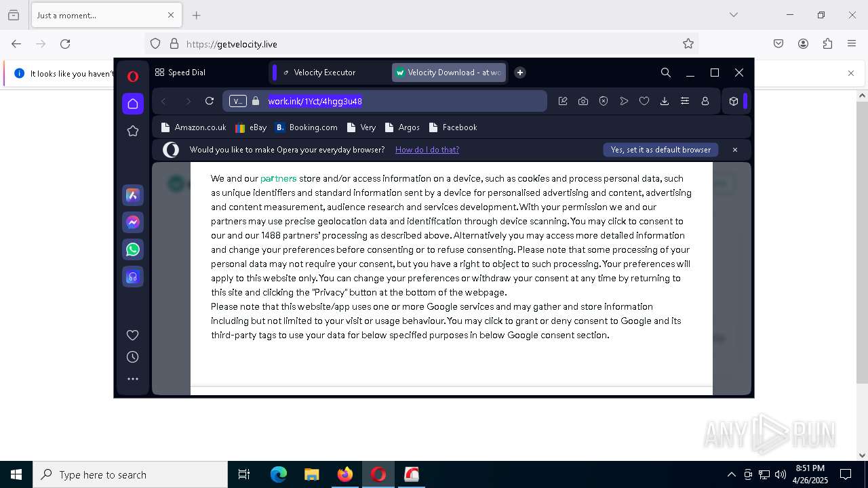Image resolution: width=868 pixels, height=488 pixels.
Task: Open File Explorer from taskbar
Action: click(311, 474)
